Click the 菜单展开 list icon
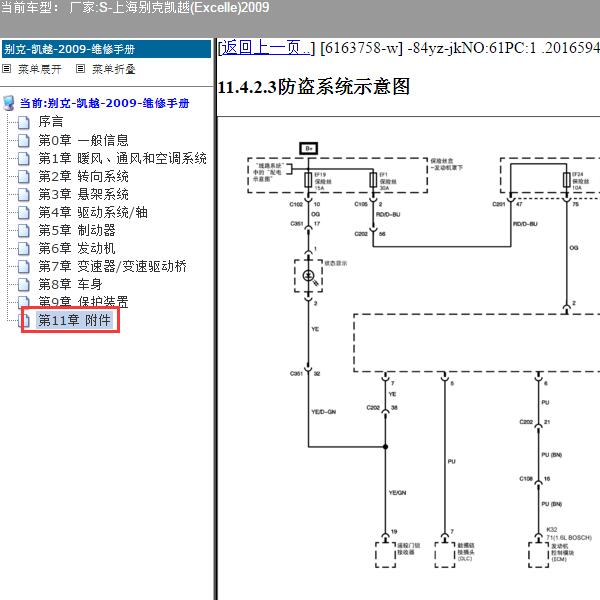600x600 pixels. tap(7, 69)
